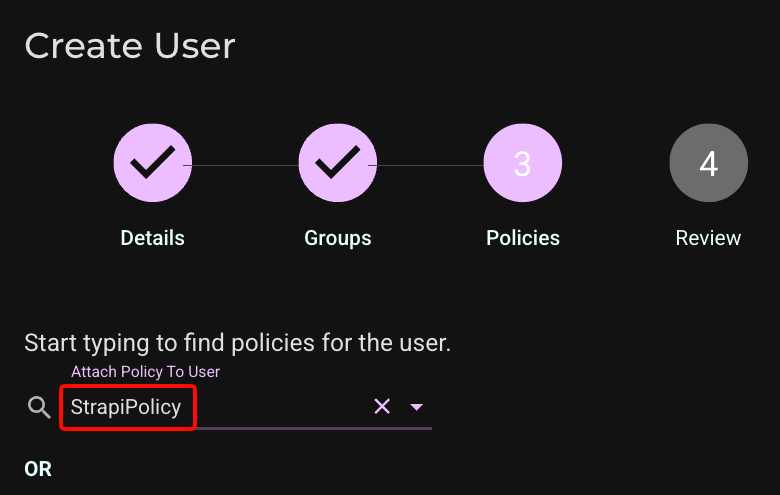The height and width of the screenshot is (495, 780).
Task: Click the completed Details step checkmark circle
Action: [153, 163]
